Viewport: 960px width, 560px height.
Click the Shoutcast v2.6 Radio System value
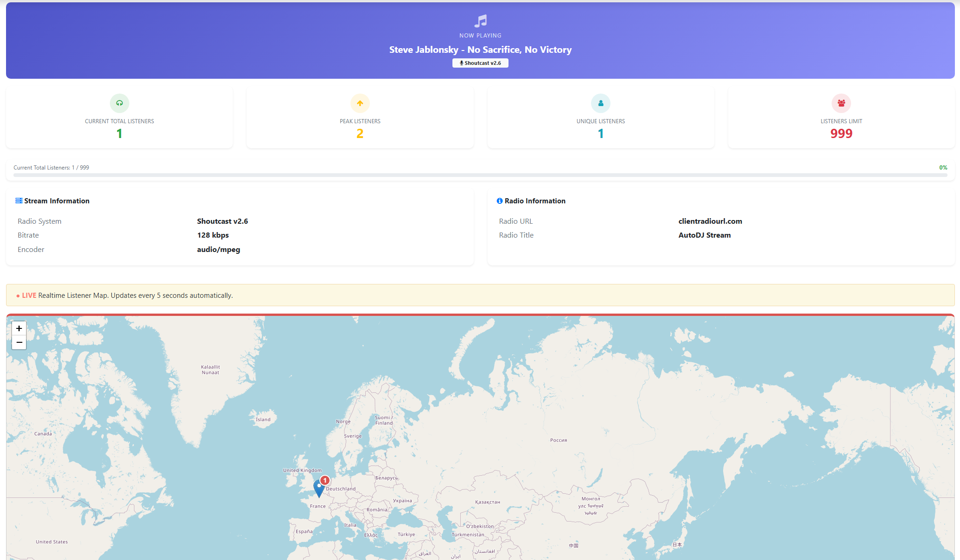223,221
